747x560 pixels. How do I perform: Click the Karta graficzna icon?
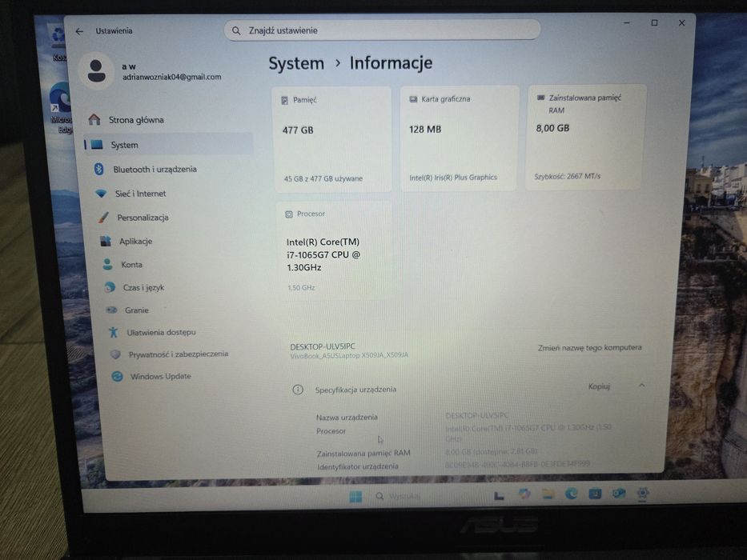pos(413,99)
